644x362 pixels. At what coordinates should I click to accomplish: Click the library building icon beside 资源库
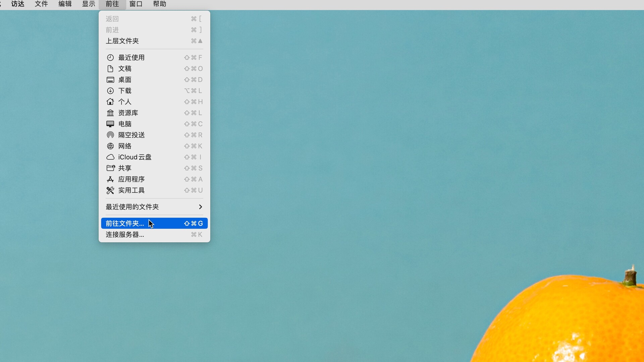(x=110, y=113)
